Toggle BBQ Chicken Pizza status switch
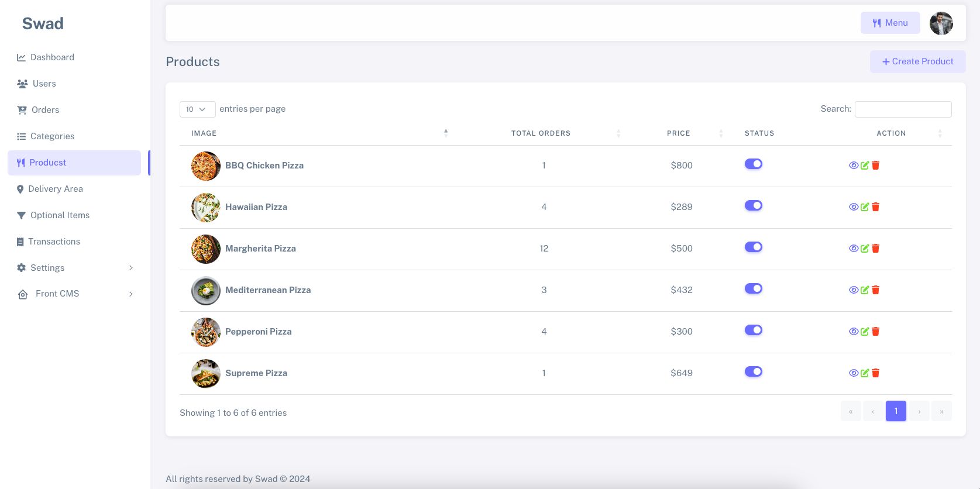The width and height of the screenshot is (980, 489). tap(754, 164)
